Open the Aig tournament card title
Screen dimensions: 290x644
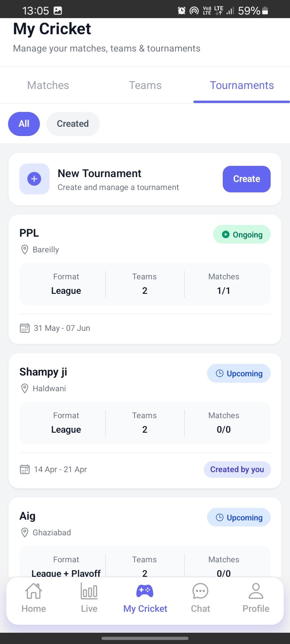pos(27,516)
